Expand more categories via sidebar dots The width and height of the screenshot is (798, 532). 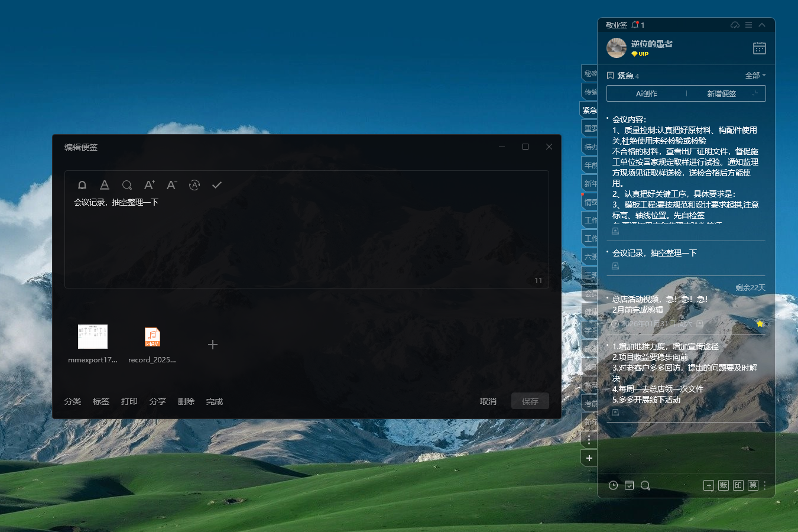coord(589,439)
